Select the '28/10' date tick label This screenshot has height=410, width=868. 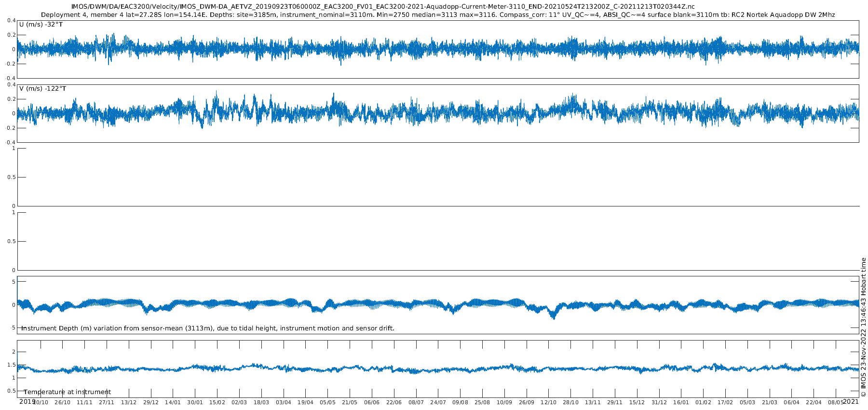coord(571,402)
